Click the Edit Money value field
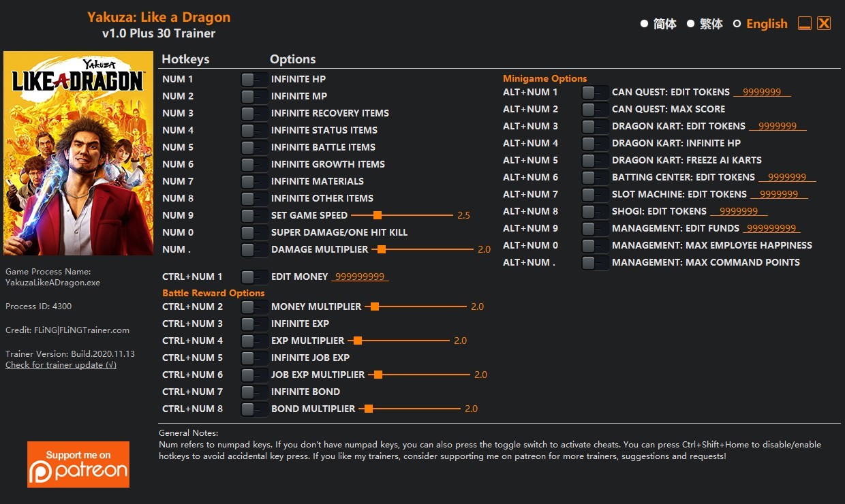The image size is (845, 504). [x=360, y=277]
